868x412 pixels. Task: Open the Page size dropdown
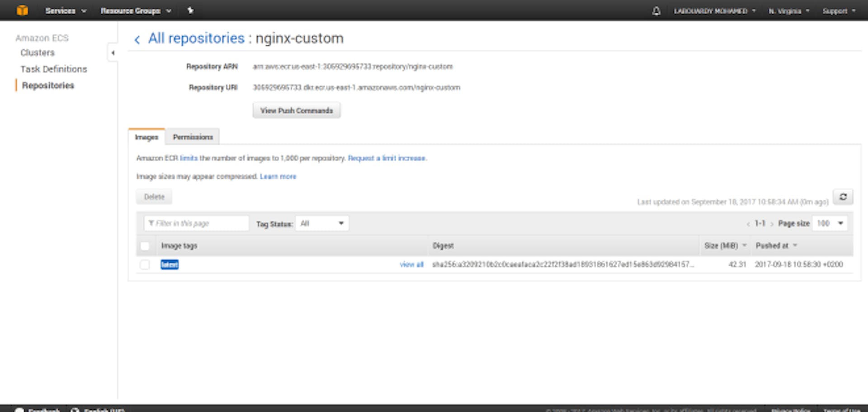pos(830,223)
